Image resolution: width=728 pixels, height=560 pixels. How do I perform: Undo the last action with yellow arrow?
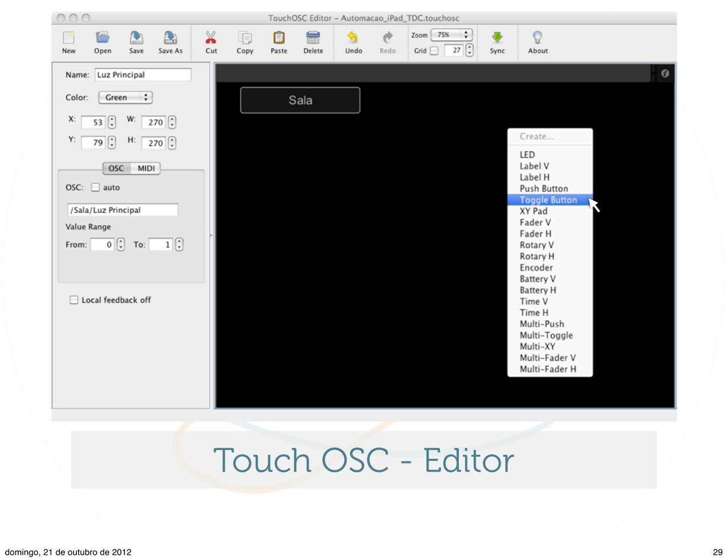(x=353, y=38)
